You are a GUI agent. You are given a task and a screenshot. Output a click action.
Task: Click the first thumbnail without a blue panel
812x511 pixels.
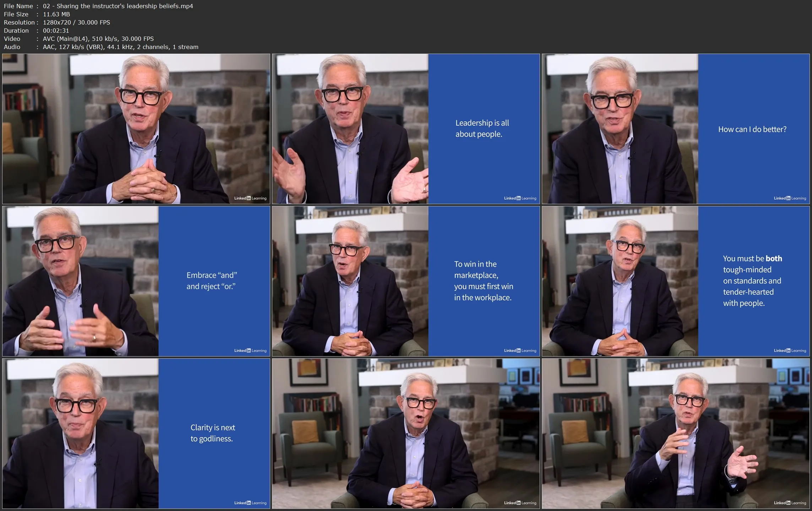(x=136, y=129)
